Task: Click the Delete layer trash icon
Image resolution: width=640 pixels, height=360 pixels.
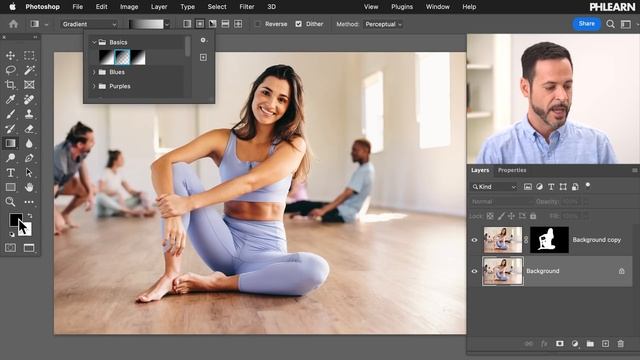Action: point(620,344)
